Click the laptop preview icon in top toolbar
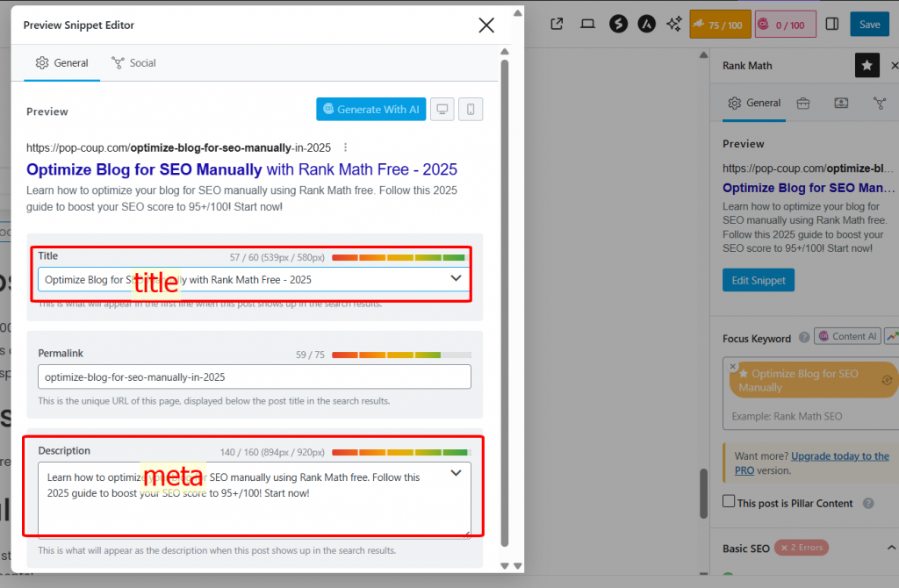 tap(587, 24)
